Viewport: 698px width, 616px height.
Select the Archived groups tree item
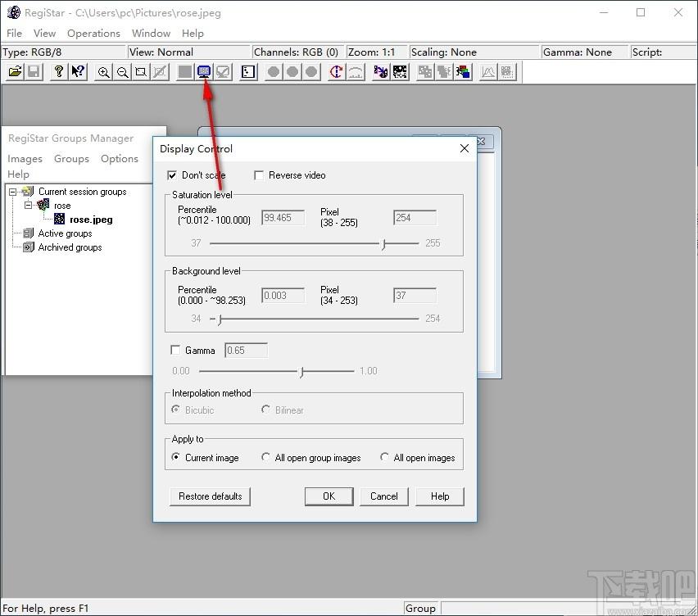[70, 247]
